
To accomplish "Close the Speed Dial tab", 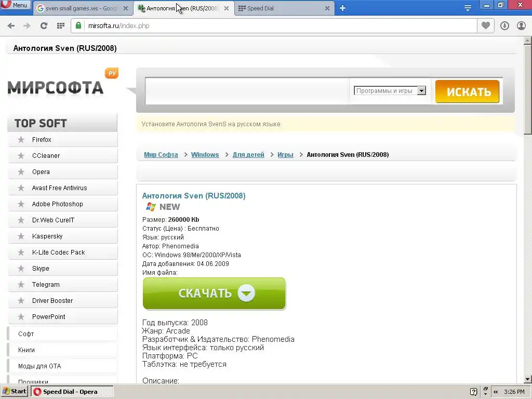I will pos(327,8).
